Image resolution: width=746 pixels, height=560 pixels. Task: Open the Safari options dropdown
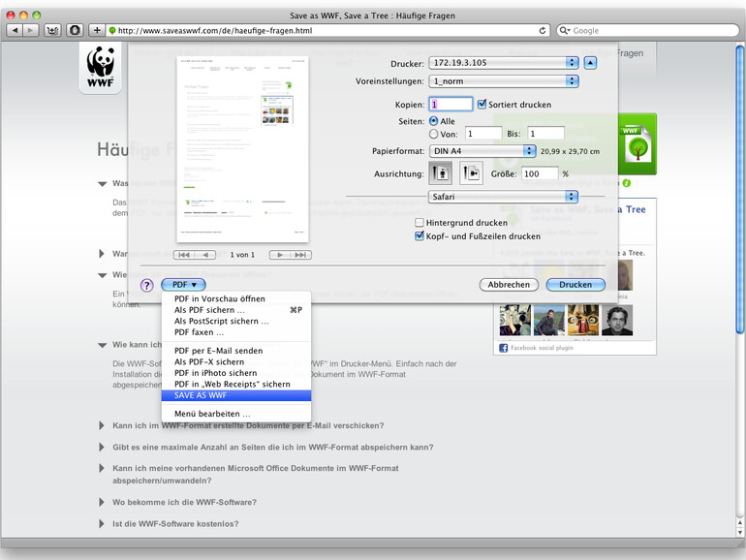click(x=504, y=197)
